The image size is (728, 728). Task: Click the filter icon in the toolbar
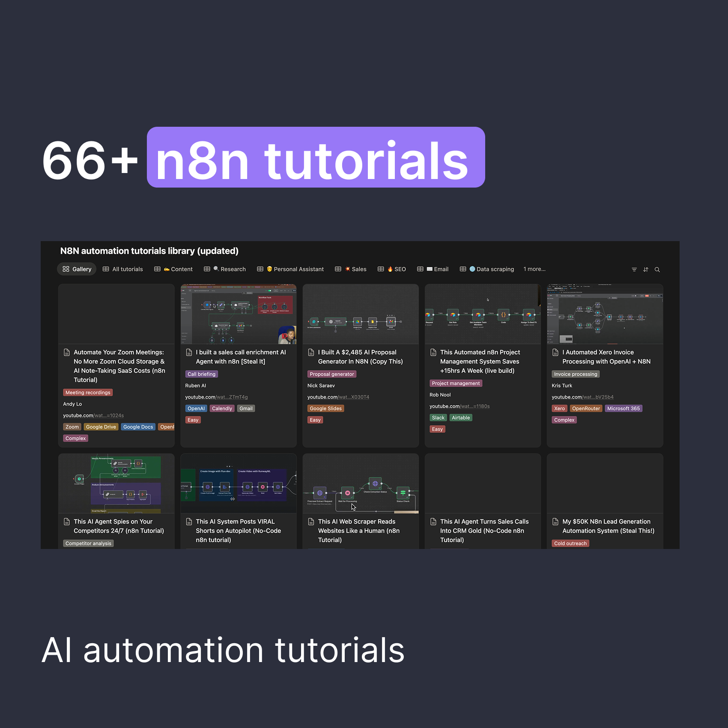pos(634,269)
